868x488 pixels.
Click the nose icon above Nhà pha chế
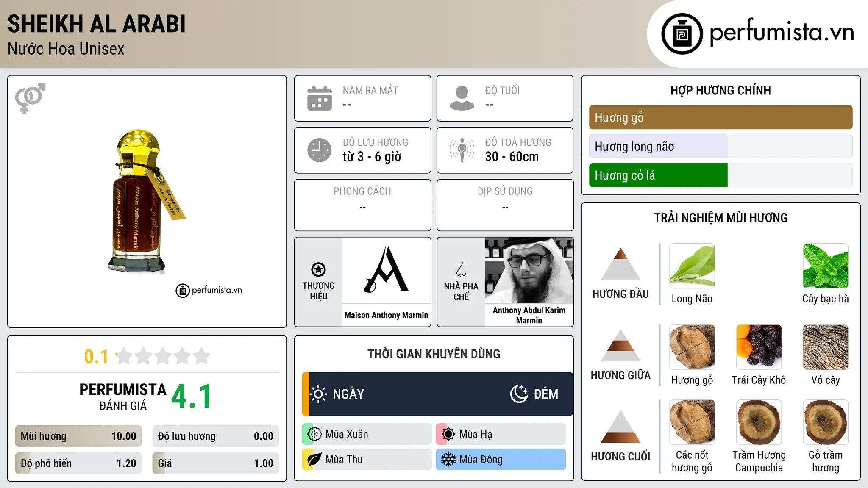(x=461, y=269)
